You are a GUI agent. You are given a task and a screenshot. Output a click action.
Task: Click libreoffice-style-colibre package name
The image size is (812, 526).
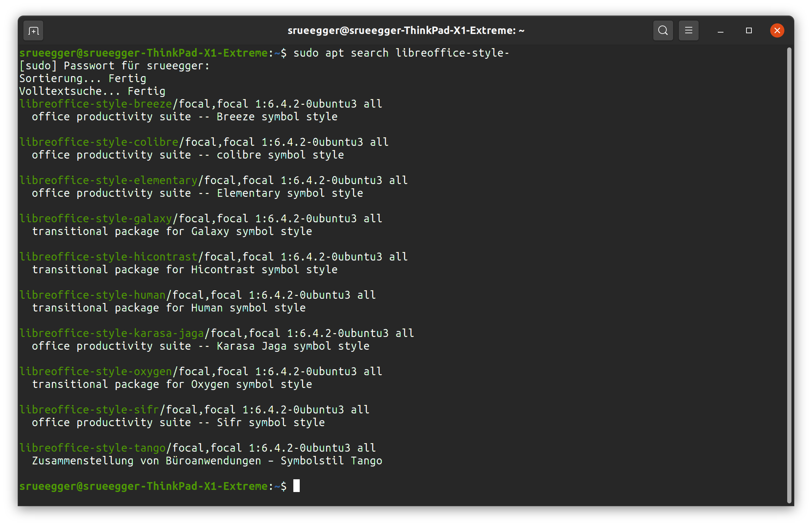(99, 142)
